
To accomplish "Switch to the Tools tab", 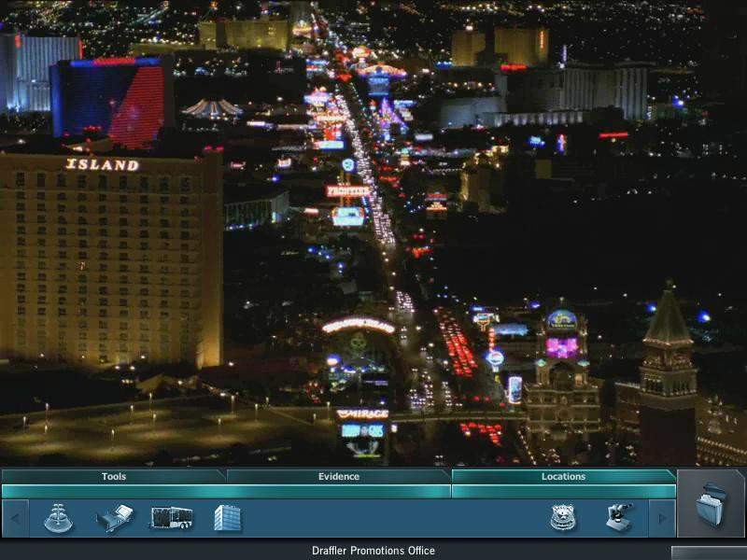I will tap(113, 477).
